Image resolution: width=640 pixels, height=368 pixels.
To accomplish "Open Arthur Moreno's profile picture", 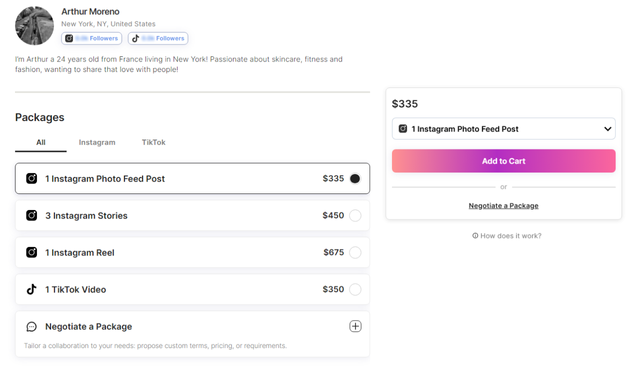I will click(34, 26).
